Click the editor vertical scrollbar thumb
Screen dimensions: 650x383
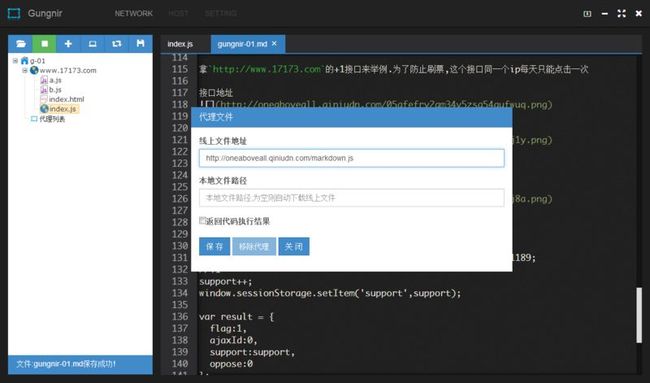639,315
